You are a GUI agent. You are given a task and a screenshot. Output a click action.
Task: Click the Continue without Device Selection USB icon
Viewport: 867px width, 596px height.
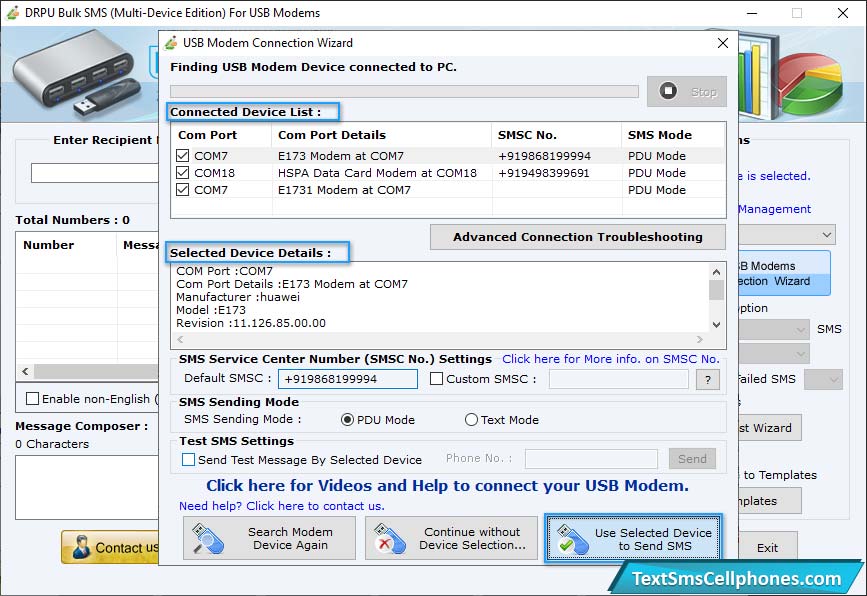point(389,539)
